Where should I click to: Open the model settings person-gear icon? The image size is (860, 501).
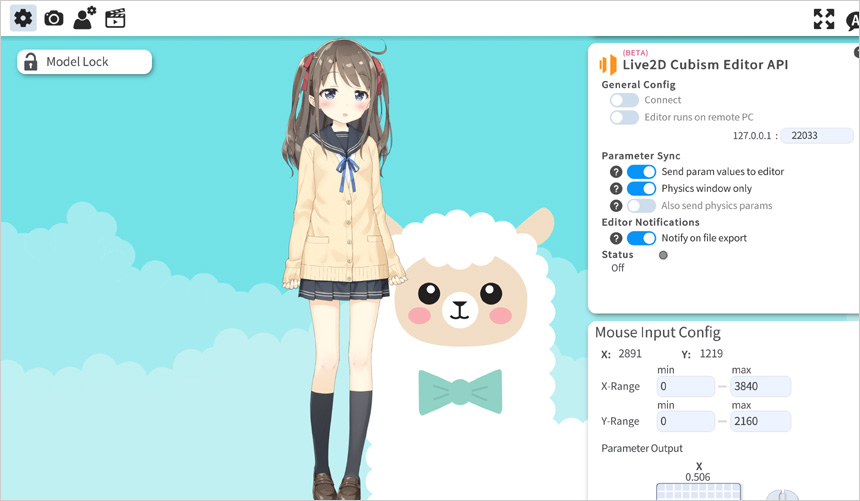(x=85, y=18)
